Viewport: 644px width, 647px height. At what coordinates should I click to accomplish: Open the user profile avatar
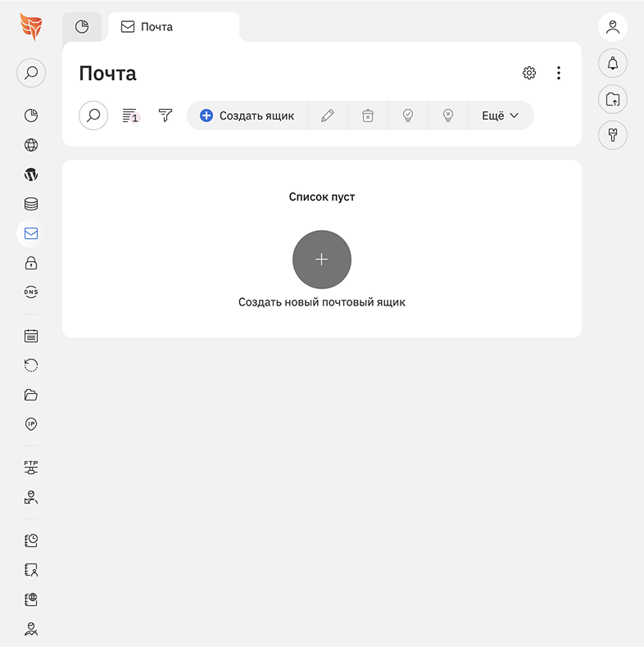click(x=613, y=27)
